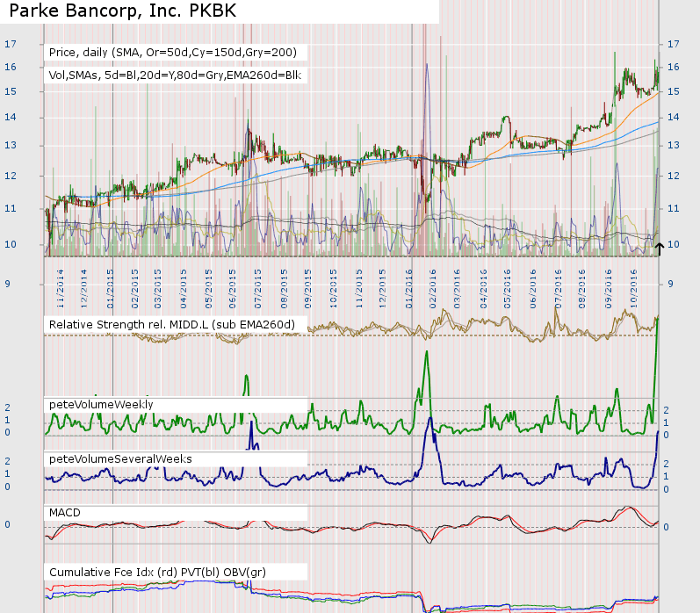The height and width of the screenshot is (613, 700).
Task: Click the 03/2015 date axis label
Action: (157, 289)
